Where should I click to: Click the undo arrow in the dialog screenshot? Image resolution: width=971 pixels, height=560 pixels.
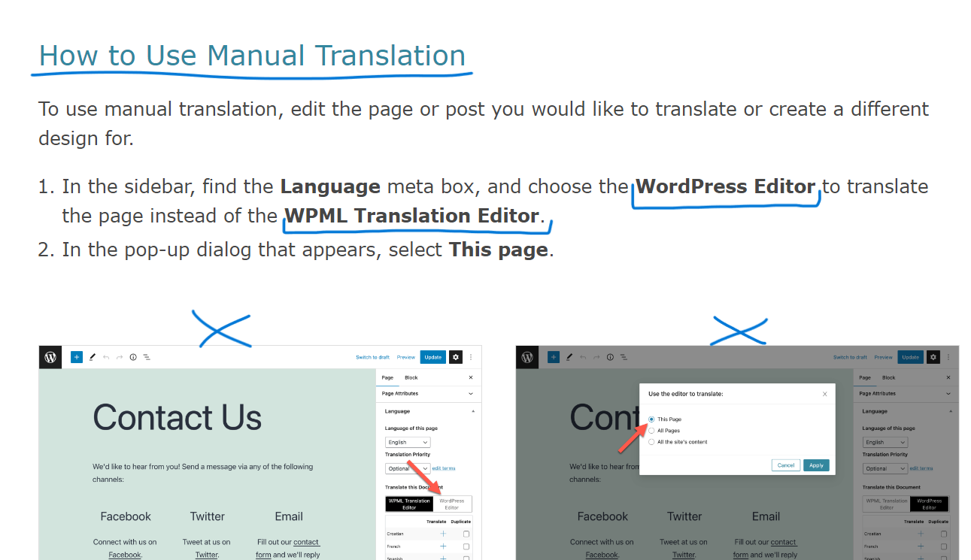click(583, 357)
